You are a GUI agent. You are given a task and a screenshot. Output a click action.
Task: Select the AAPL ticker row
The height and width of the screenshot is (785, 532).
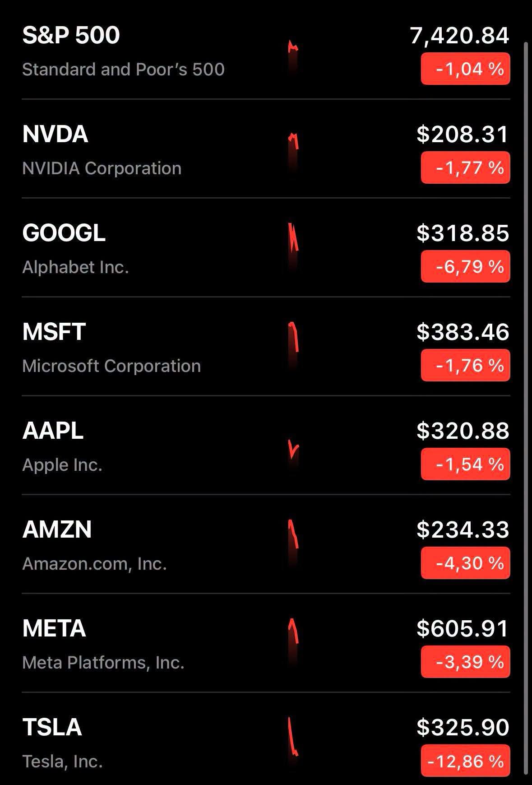click(266, 445)
